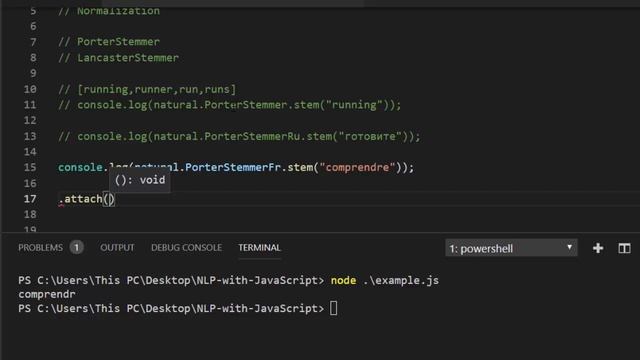Switch to the OUTPUT tab
The width and height of the screenshot is (640, 360).
click(117, 248)
